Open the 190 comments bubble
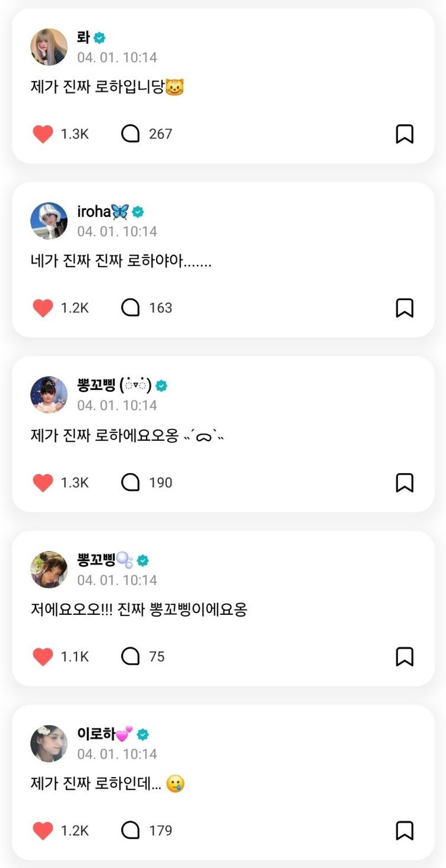This screenshot has height=868, width=446. [130, 483]
